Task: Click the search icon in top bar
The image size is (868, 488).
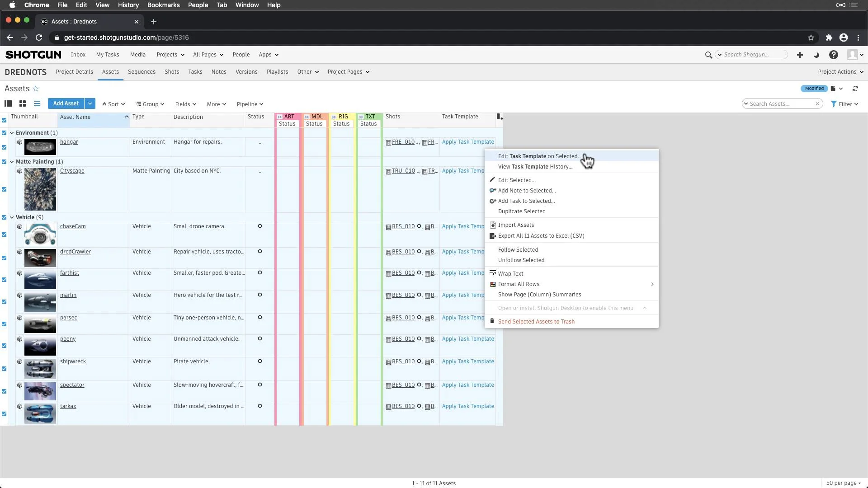Action: tap(708, 55)
